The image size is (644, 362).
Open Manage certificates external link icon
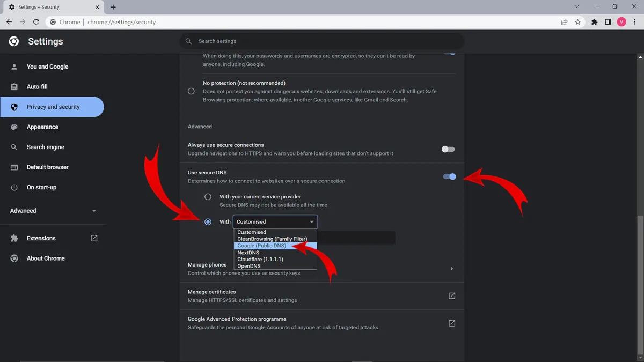click(452, 295)
